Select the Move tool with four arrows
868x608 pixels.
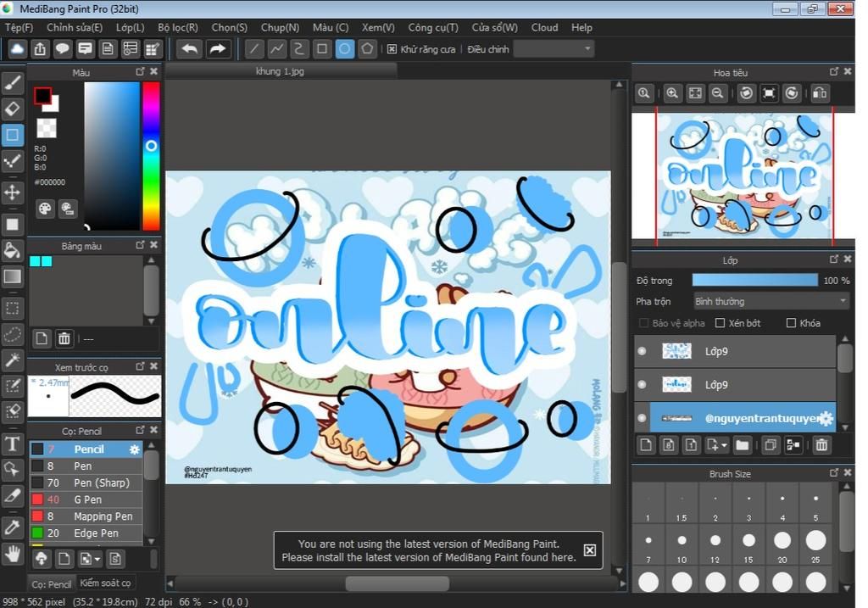(12, 192)
